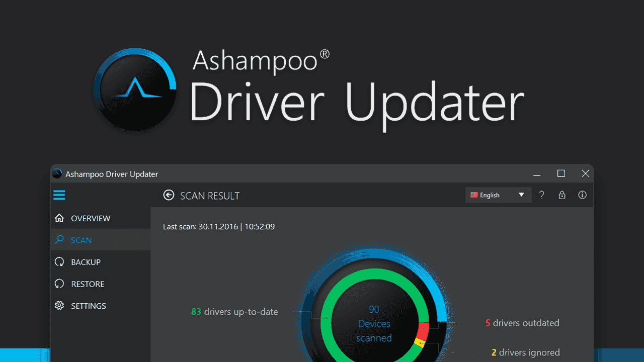Screen dimensions: 644x362
Task: Click the magnifier icon beside SCAN
Action: 59,240
